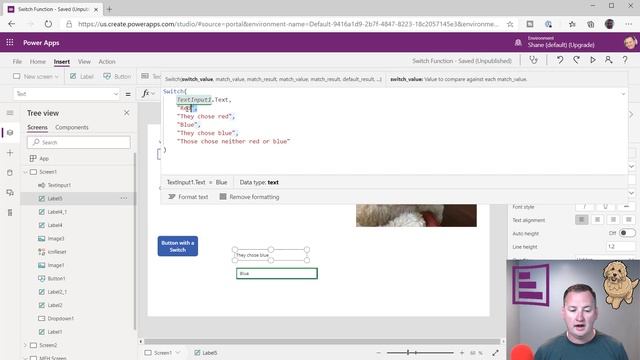Toggle Auto height switch
This screenshot has width=640, height=360.
point(627,233)
